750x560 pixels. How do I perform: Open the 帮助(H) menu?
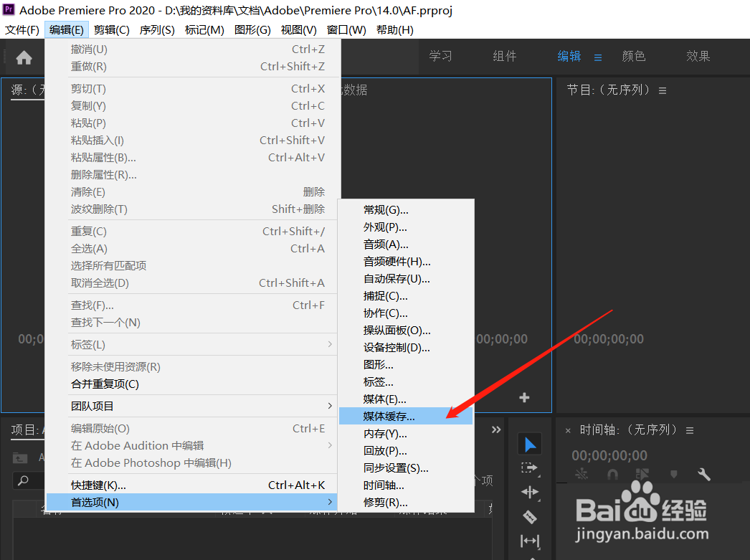coord(394,29)
